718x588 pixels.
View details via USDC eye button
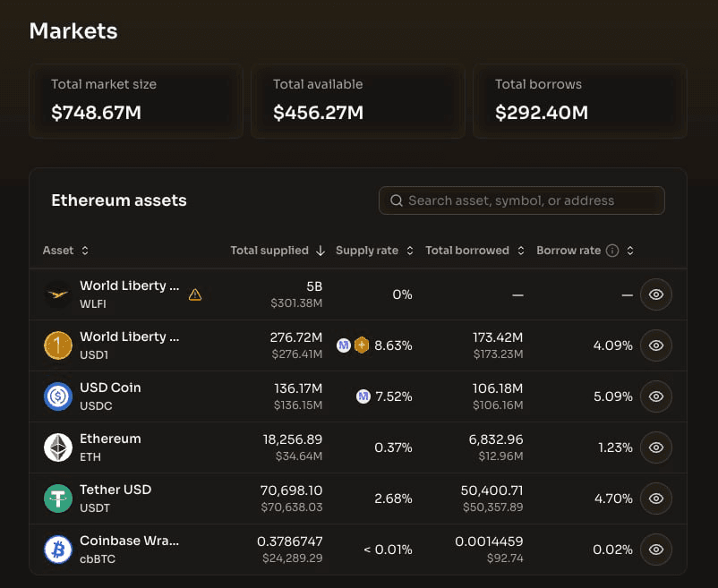656,396
